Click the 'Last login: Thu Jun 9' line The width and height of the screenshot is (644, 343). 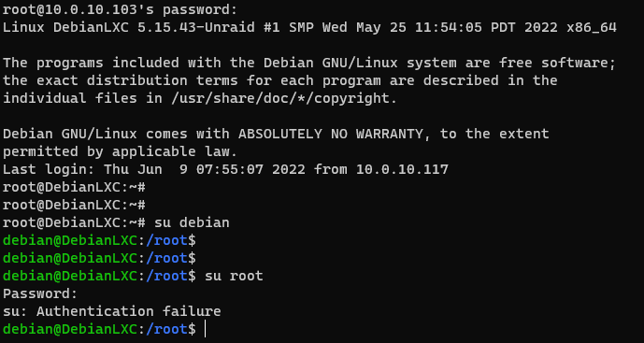click(225, 169)
